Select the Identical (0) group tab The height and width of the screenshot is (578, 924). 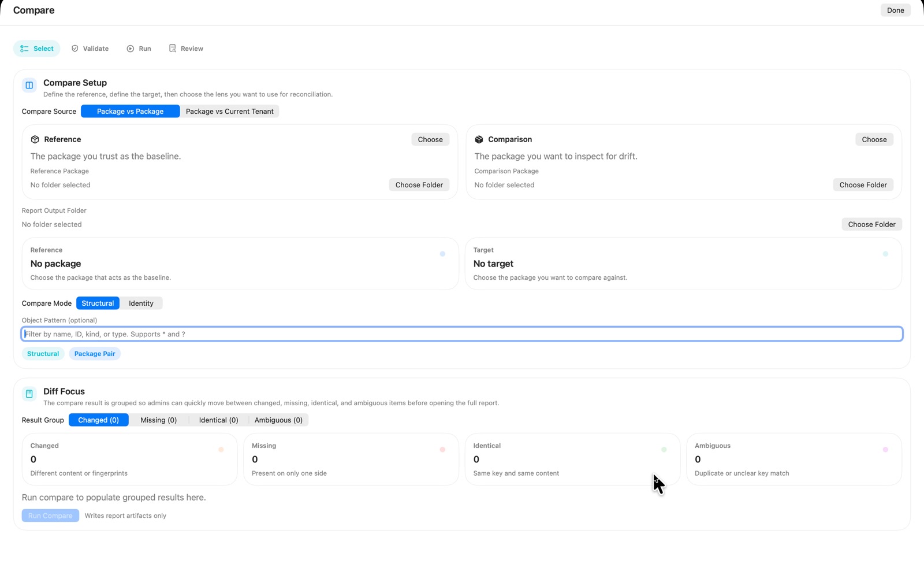pyautogui.click(x=218, y=420)
